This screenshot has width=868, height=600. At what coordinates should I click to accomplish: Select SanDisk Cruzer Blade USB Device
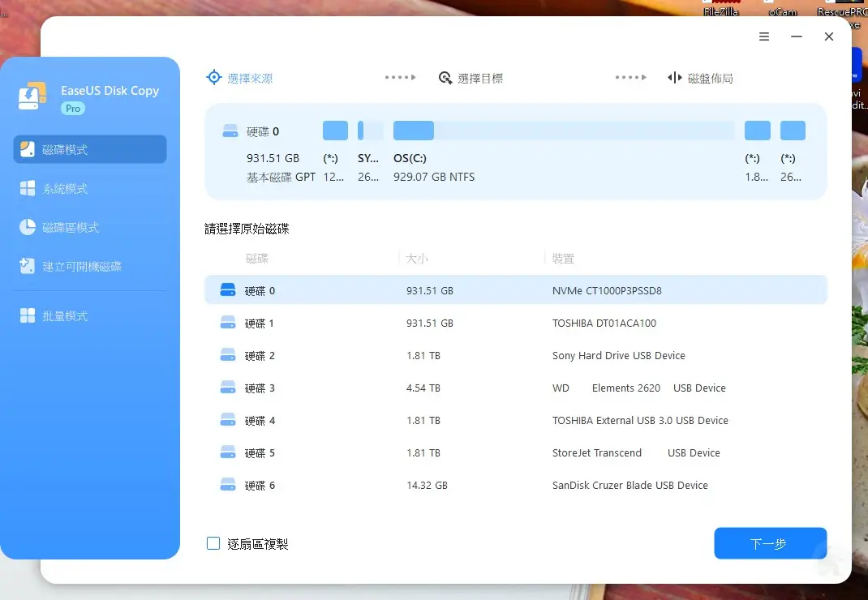pyautogui.click(x=515, y=485)
